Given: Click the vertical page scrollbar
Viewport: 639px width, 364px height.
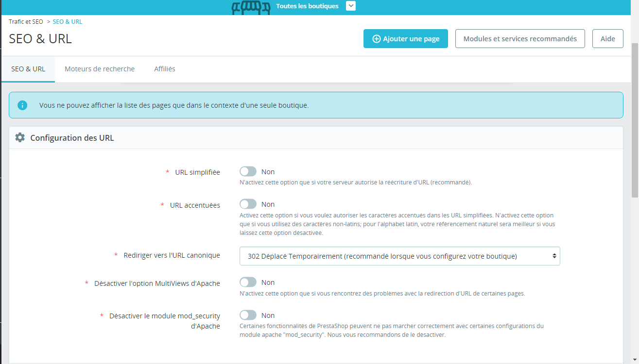Looking at the screenshot, I should click(x=635, y=120).
